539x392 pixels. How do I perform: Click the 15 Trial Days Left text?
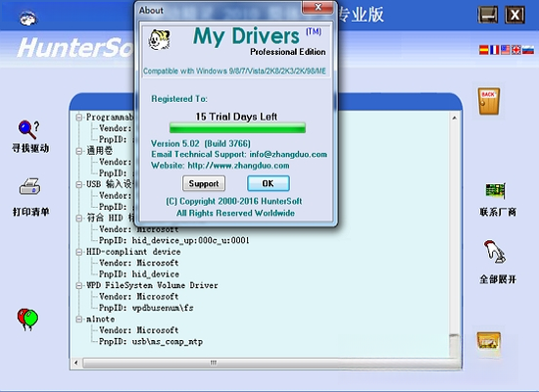(236, 117)
